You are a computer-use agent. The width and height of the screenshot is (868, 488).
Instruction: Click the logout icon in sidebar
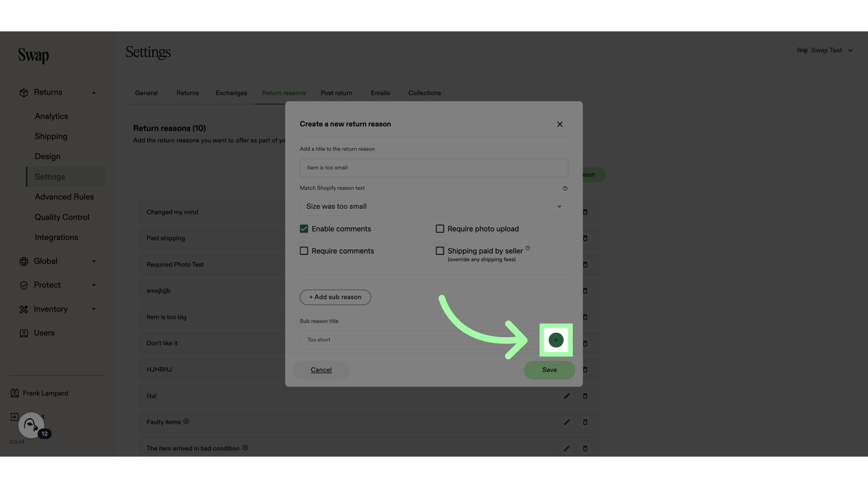pyautogui.click(x=14, y=417)
